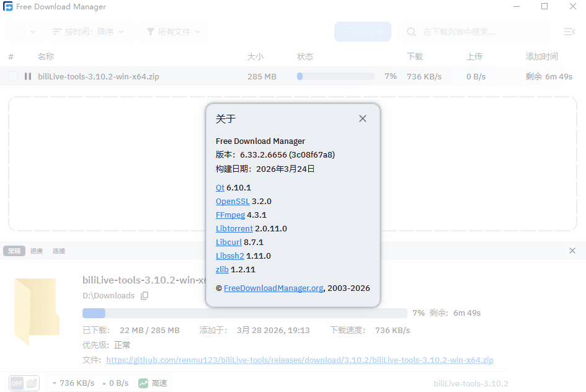Copy the D:\Downloads path with copy icon

click(144, 296)
